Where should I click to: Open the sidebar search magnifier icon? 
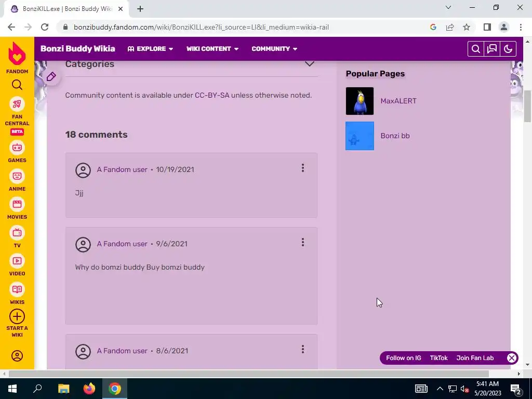17,85
